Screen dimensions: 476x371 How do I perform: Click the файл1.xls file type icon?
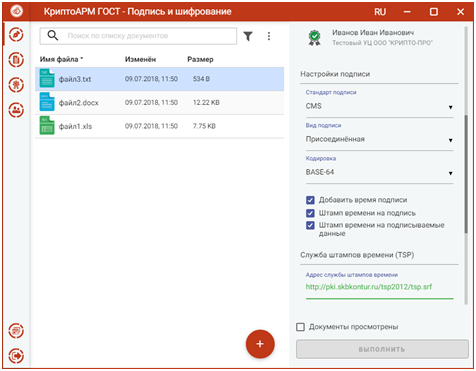(47, 125)
